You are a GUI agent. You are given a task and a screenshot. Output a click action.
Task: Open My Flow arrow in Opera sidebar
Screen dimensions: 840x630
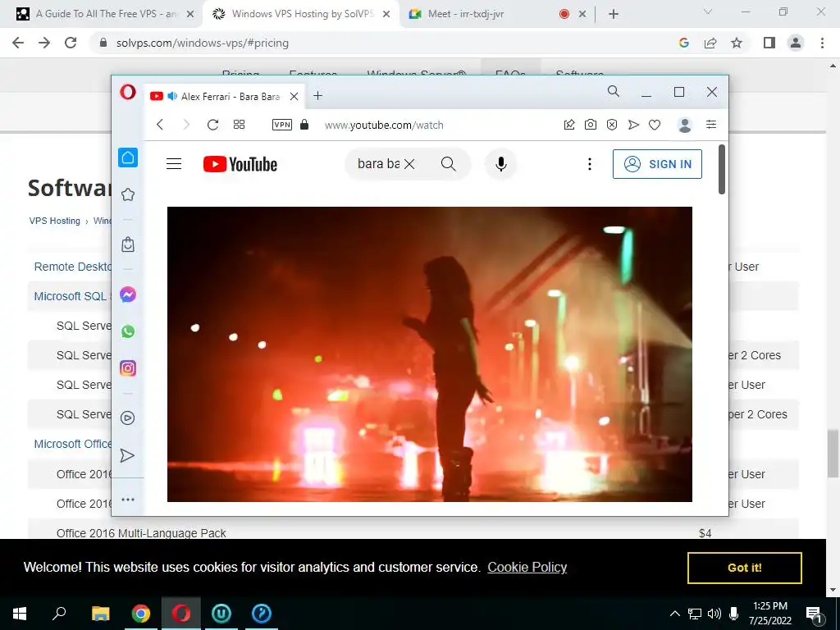127,455
